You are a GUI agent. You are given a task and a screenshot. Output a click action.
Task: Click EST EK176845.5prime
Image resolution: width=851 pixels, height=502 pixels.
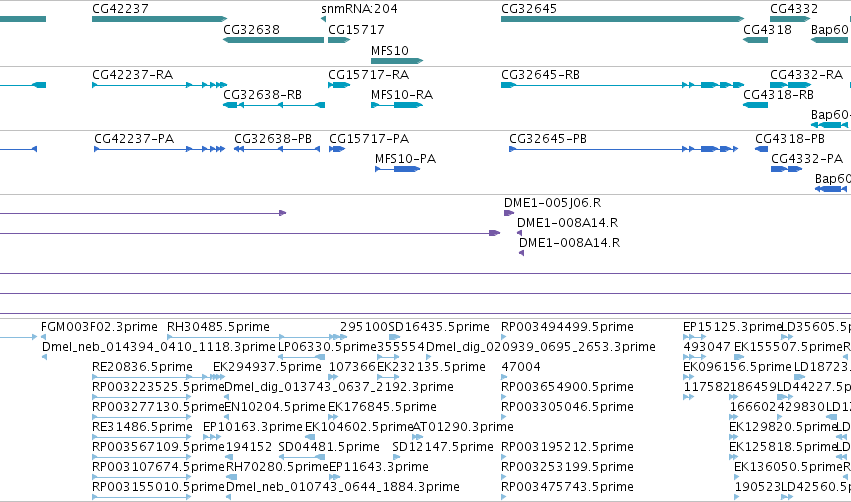point(382,406)
